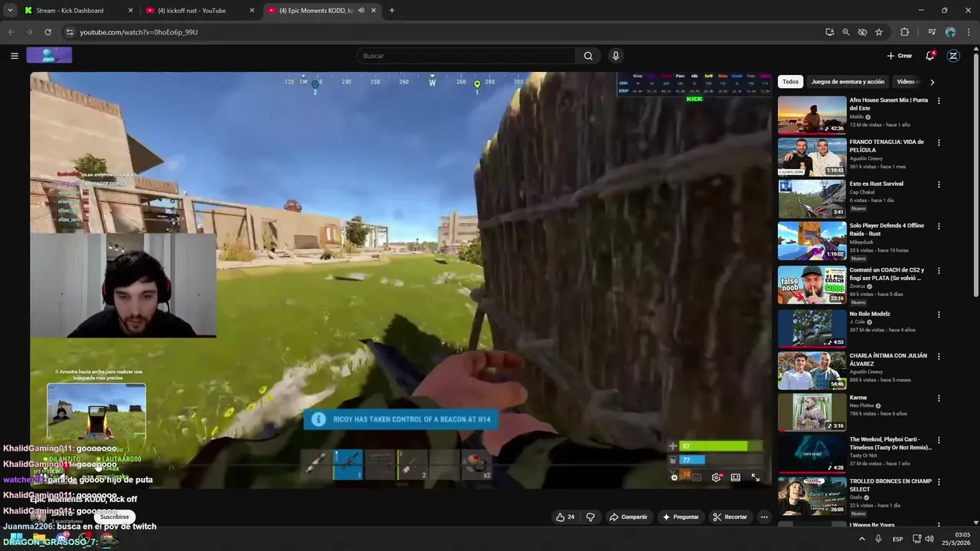Open Chrome media controls icon
The height and width of the screenshot is (551, 980).
(932, 32)
